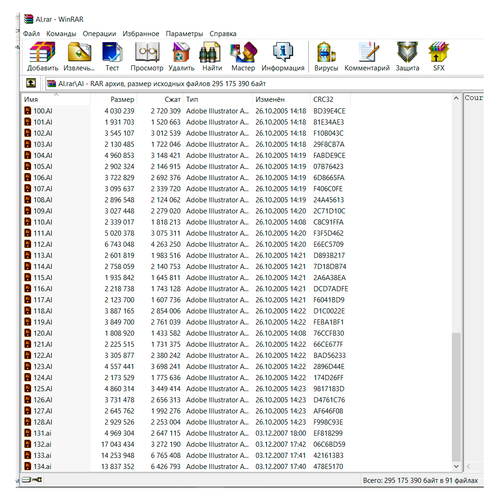
Task: Launch the Мастер wizard icon
Action: click(243, 52)
